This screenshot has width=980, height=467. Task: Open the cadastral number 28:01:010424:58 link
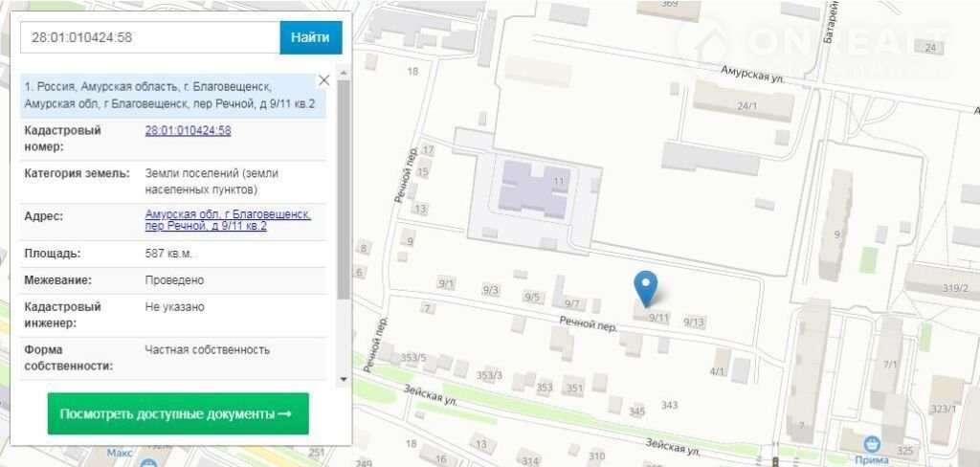[x=188, y=131]
